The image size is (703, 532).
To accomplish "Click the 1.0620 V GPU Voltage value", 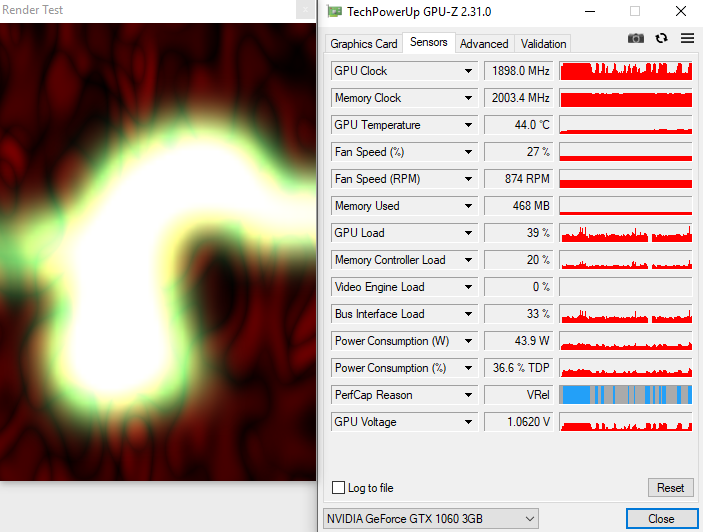I will (x=519, y=422).
